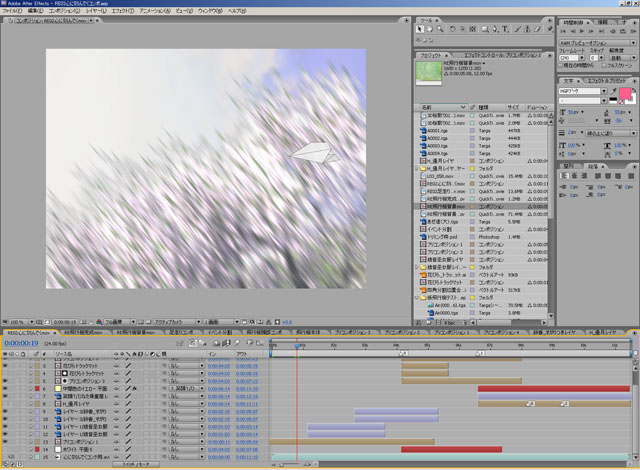Toggle visibility of layer 7 in timeline
This screenshot has height=470, width=640.
5,396
